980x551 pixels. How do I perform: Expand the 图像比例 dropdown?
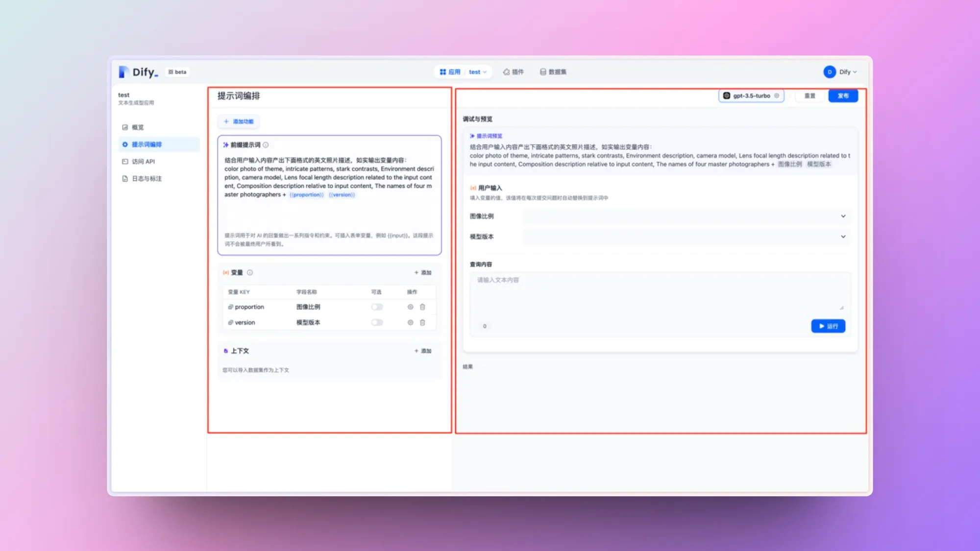[x=686, y=216]
